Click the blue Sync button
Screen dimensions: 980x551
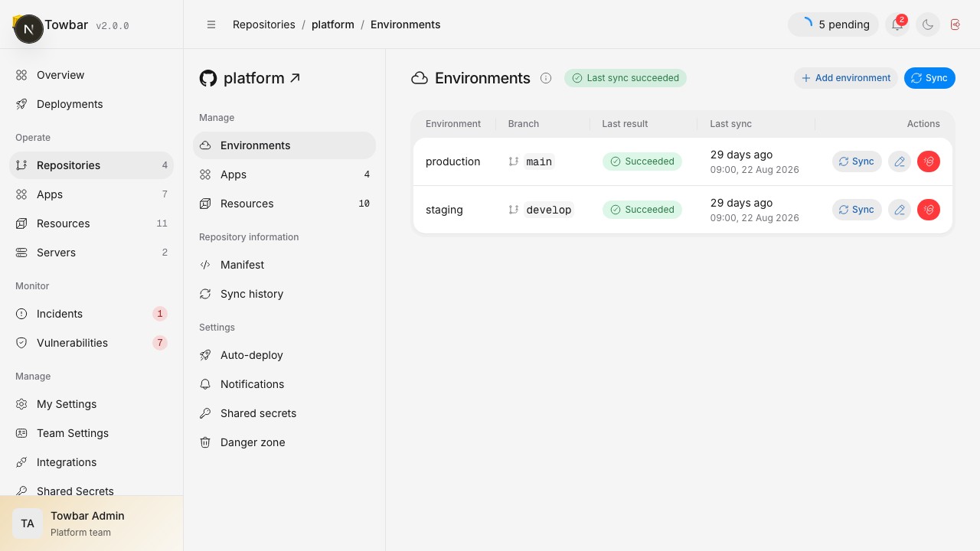pos(929,78)
